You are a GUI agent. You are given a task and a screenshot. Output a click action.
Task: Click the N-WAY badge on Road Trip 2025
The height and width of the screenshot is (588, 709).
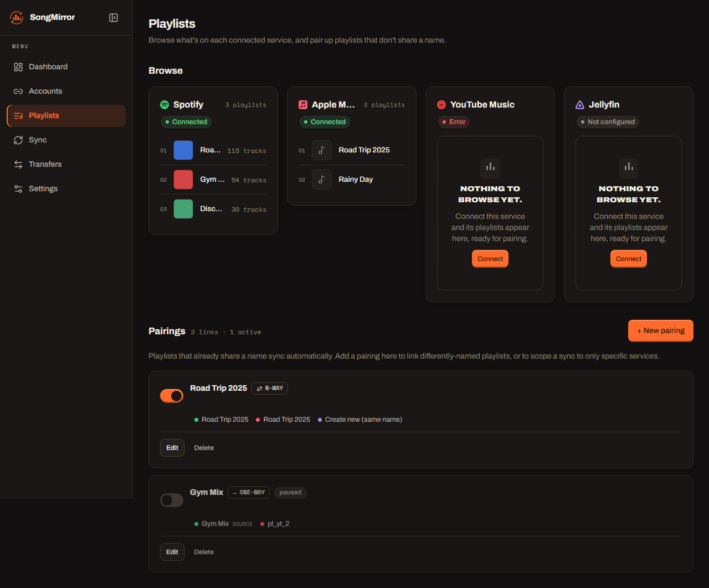point(270,388)
